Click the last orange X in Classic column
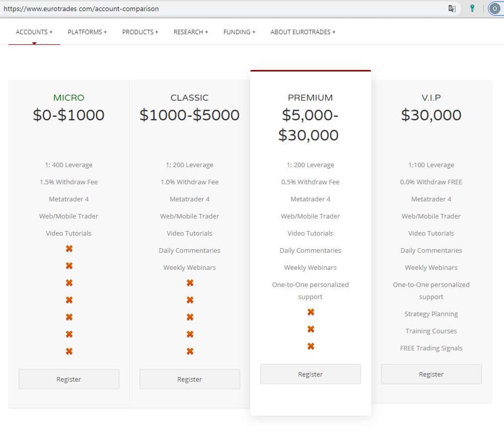The width and height of the screenshot is (504, 433). point(190,351)
